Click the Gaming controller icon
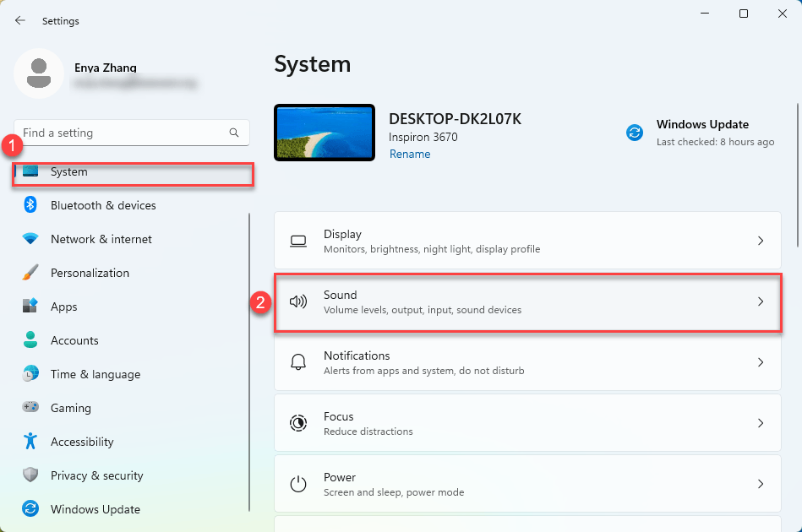This screenshot has width=802, height=532. [30, 408]
